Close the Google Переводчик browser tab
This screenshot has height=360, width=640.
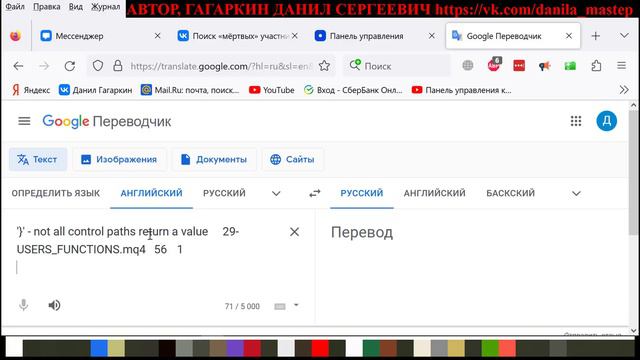[x=569, y=36]
